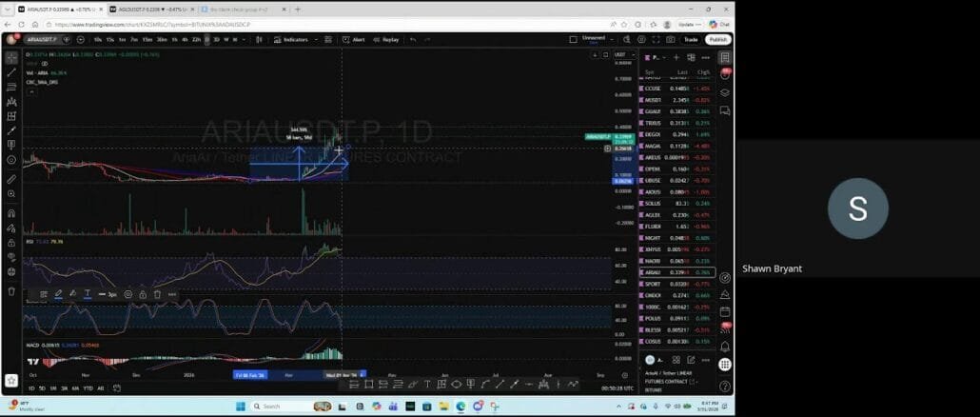980x417 pixels.
Task: Expand the interval dropdown arrow
Action: point(244,39)
